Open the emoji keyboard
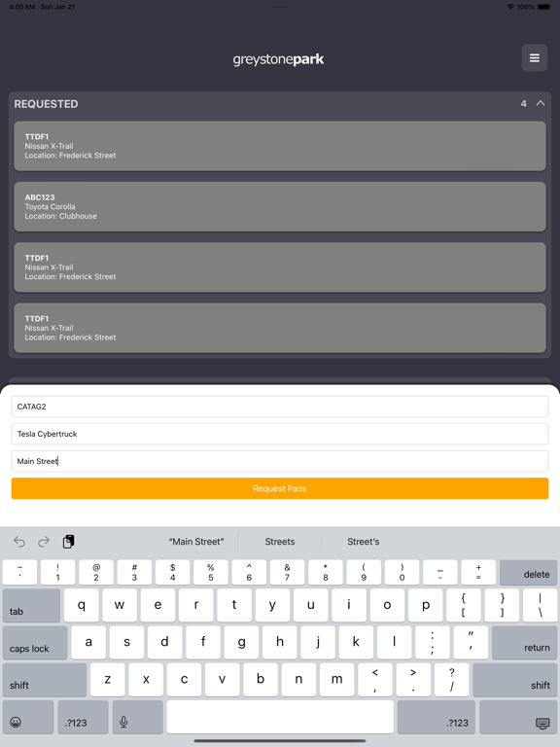Image resolution: width=560 pixels, height=747 pixels. (x=28, y=717)
